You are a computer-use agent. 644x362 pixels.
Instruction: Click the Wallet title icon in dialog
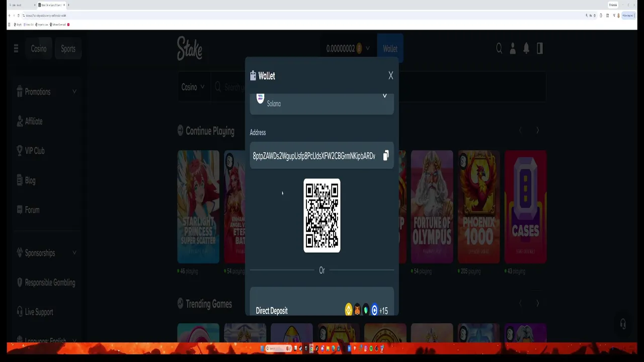(x=253, y=75)
